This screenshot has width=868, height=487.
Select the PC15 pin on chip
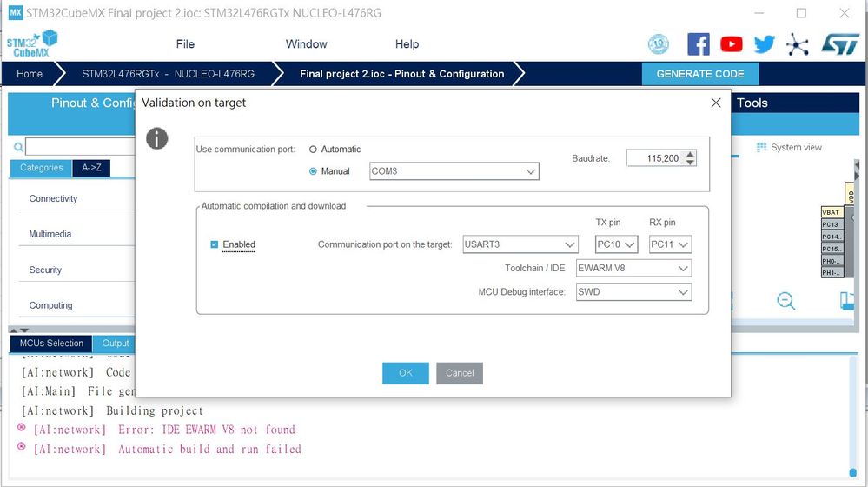click(x=832, y=249)
